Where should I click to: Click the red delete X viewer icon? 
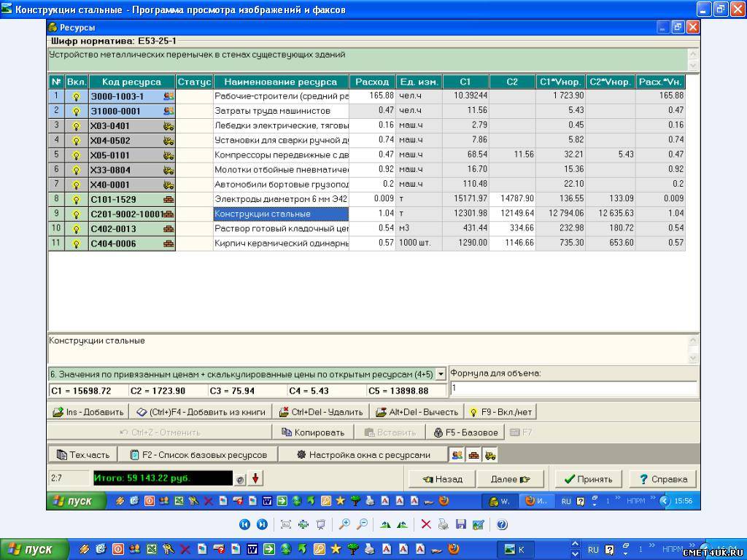click(x=426, y=524)
